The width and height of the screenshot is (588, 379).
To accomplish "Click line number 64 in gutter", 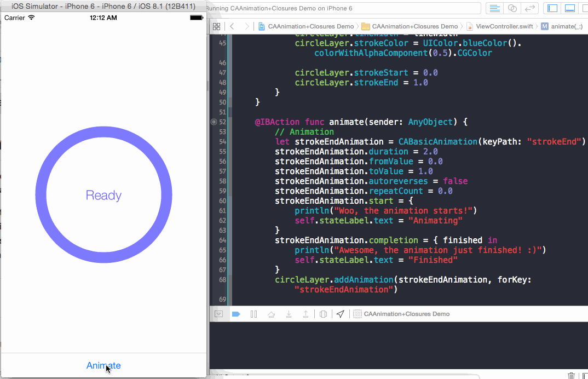I will pos(223,240).
